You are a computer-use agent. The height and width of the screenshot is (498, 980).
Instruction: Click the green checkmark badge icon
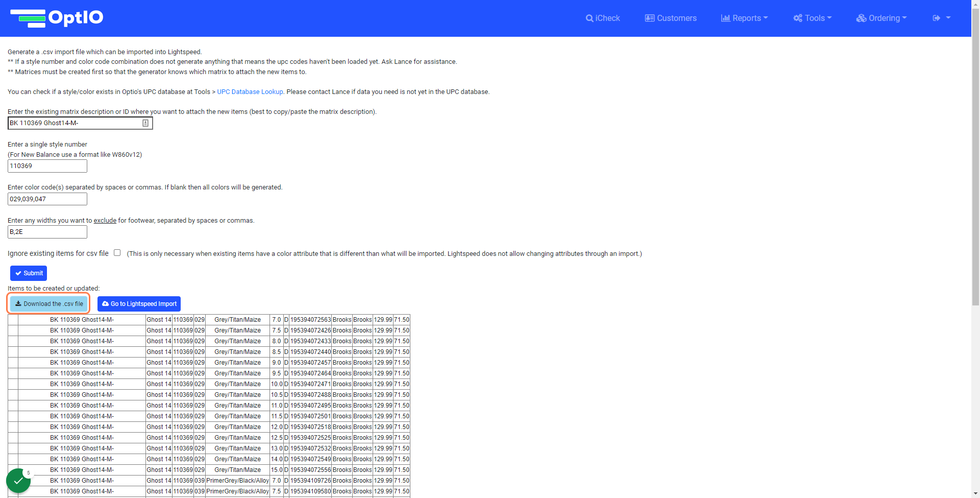[x=18, y=481]
